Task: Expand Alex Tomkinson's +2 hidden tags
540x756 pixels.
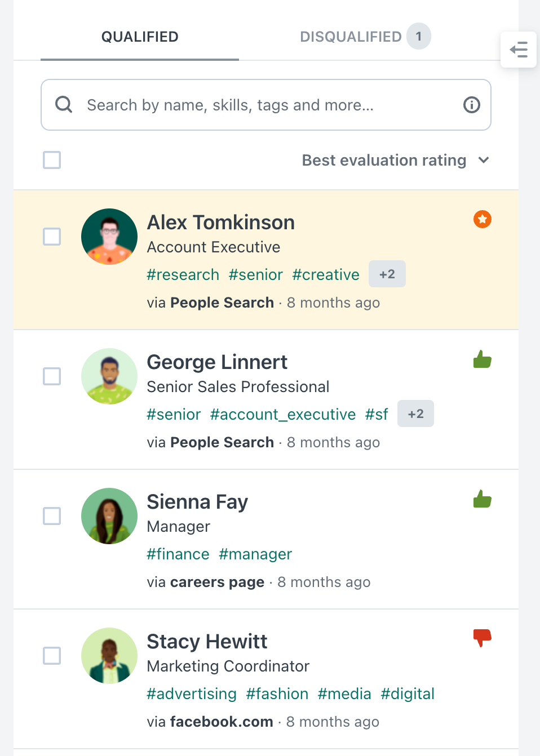Action: tap(387, 274)
